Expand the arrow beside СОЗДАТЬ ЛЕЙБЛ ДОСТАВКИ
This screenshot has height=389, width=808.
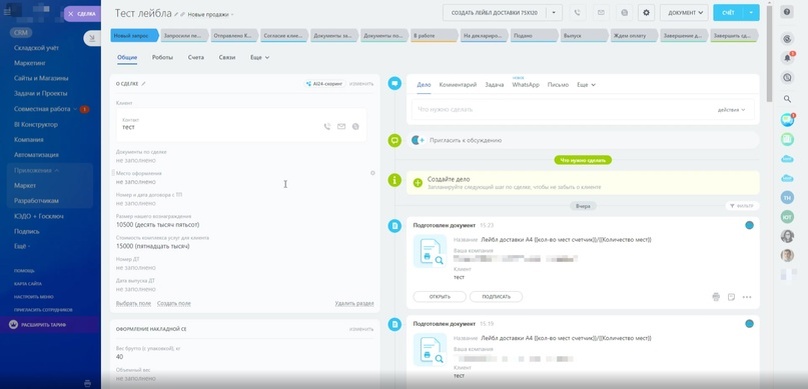tap(554, 12)
